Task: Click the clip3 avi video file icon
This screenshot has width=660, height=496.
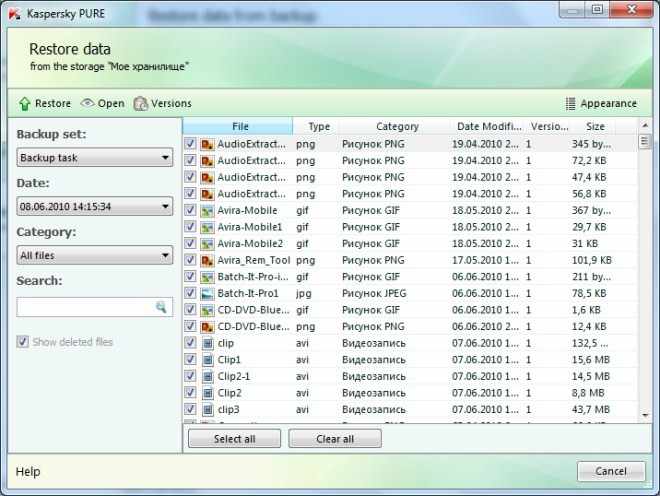Action: click(x=208, y=410)
